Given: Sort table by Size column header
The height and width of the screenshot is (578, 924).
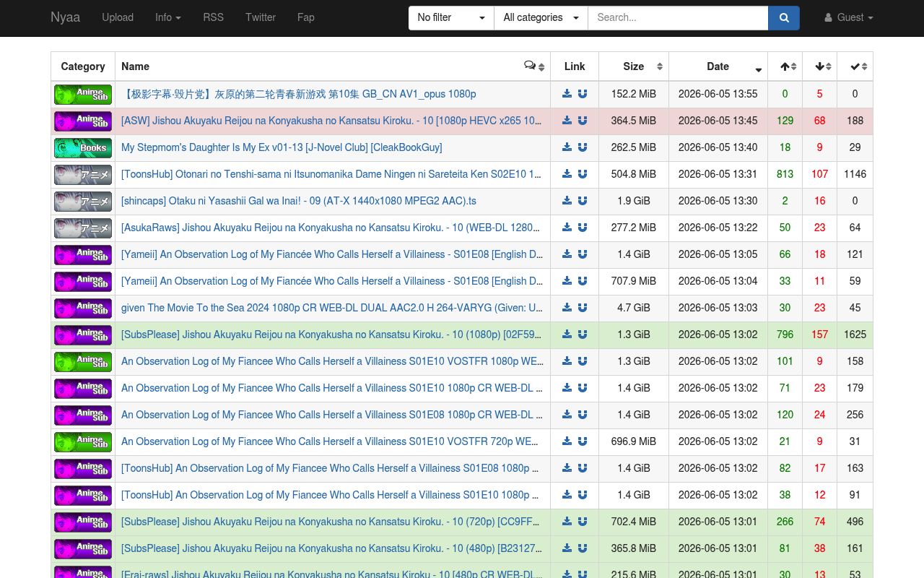Looking at the screenshot, I should click(634, 66).
